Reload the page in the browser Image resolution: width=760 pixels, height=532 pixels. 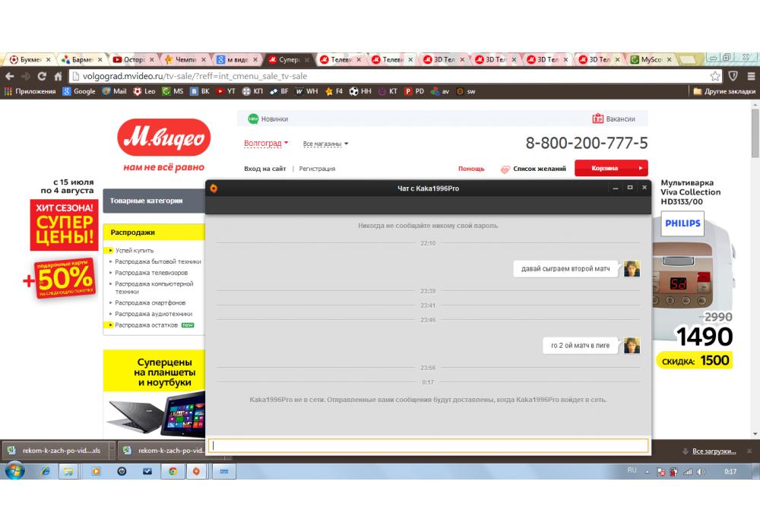pyautogui.click(x=42, y=76)
